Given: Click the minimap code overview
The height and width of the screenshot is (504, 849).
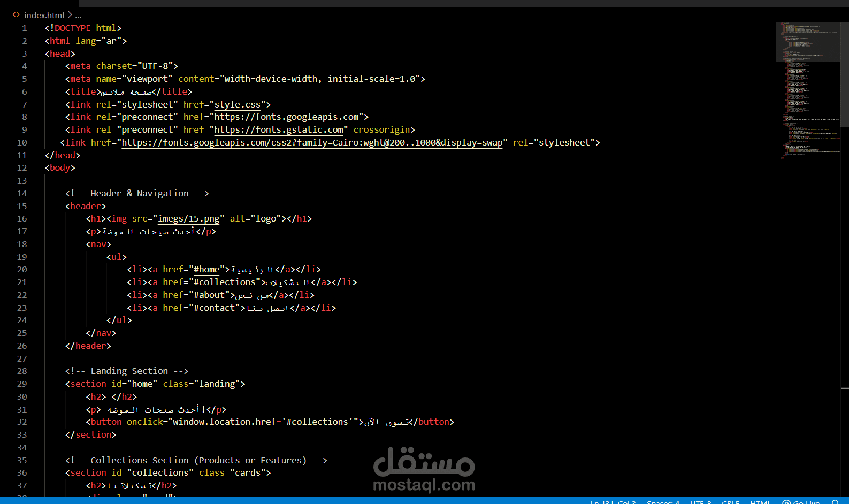Looking at the screenshot, I should click(x=808, y=91).
